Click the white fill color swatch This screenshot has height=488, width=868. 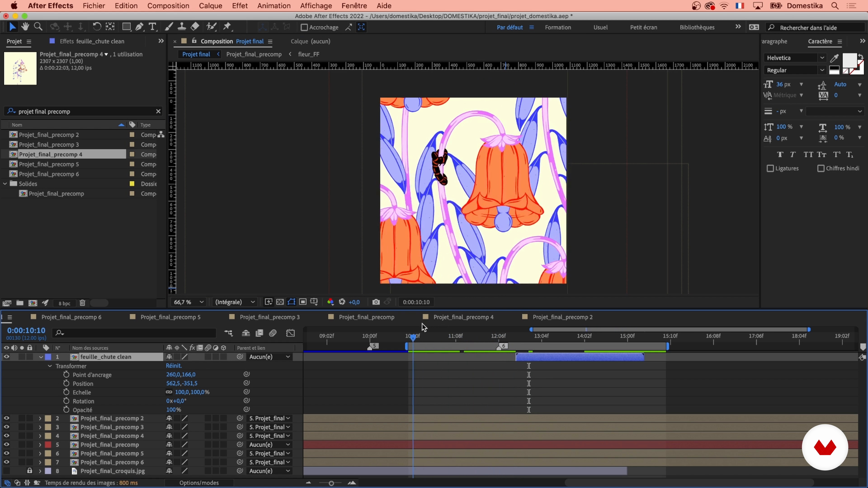(x=849, y=60)
